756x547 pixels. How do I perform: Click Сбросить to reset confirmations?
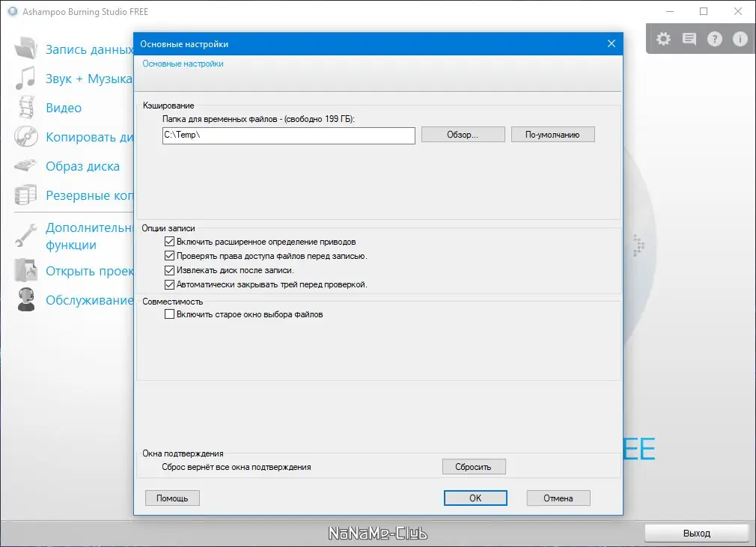pos(474,466)
